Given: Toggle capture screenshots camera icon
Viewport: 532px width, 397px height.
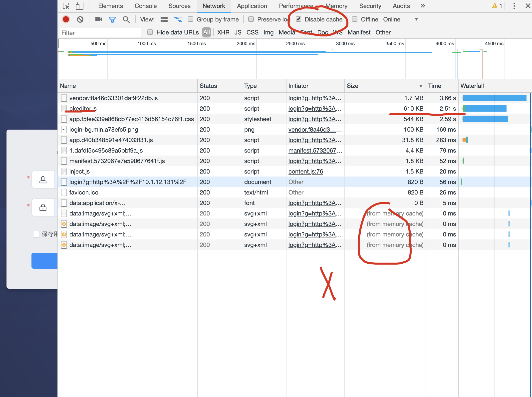Looking at the screenshot, I should pos(99,19).
